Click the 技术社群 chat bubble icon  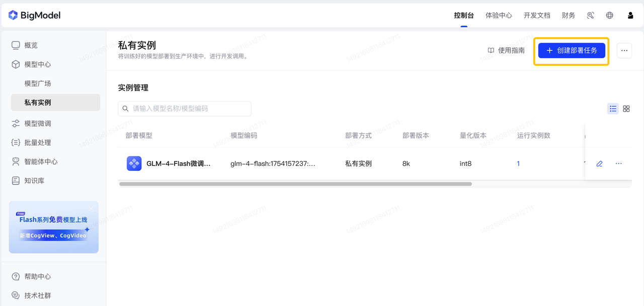(16, 296)
